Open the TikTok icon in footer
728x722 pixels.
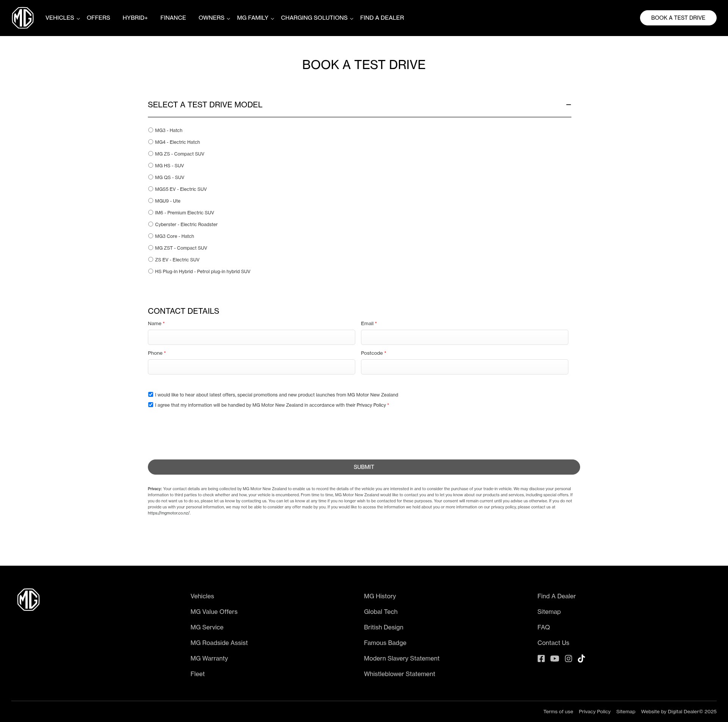(581, 659)
